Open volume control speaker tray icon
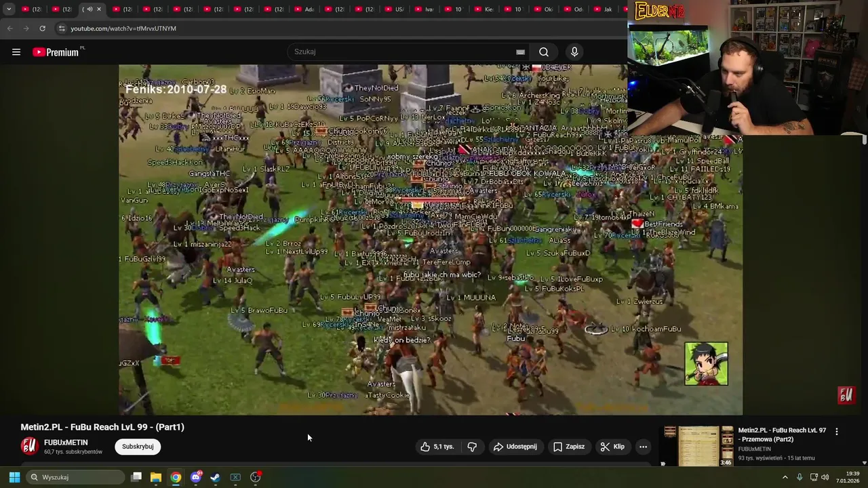This screenshot has height=488, width=868. 825,477
